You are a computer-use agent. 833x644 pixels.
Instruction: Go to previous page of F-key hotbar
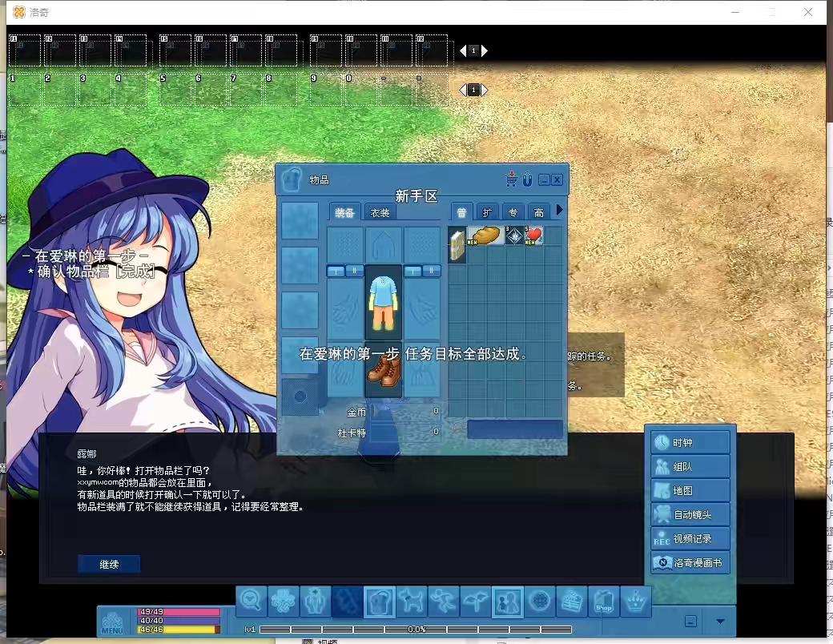(463, 50)
